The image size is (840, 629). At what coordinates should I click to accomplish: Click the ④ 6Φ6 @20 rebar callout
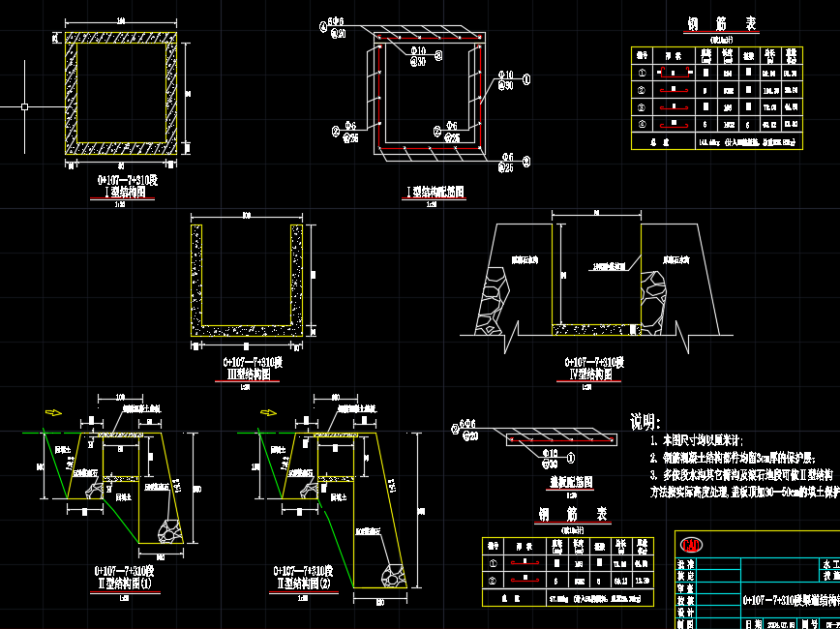(x=333, y=28)
